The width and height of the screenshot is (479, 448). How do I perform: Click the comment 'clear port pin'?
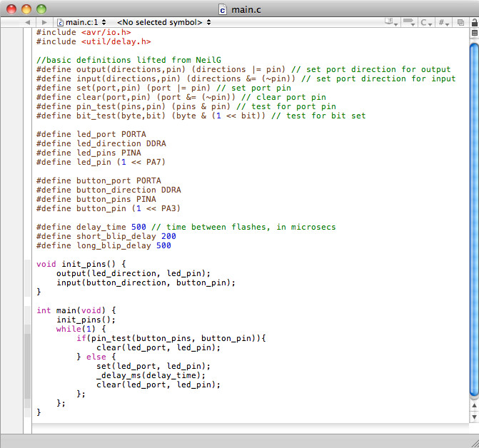pyautogui.click(x=284, y=97)
